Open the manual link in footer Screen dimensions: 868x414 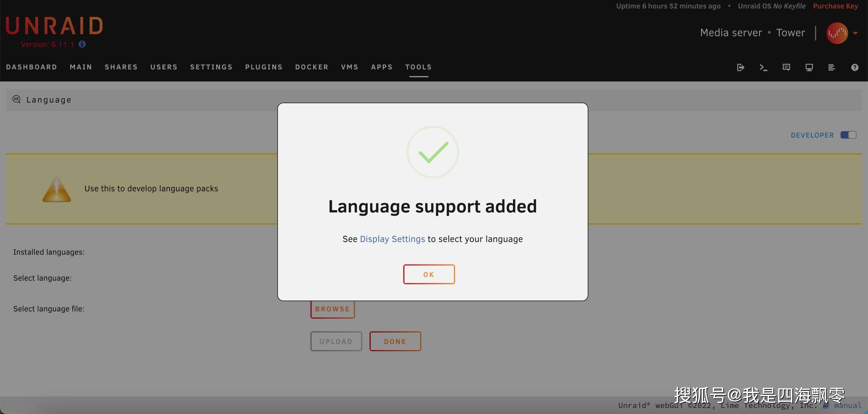point(847,405)
